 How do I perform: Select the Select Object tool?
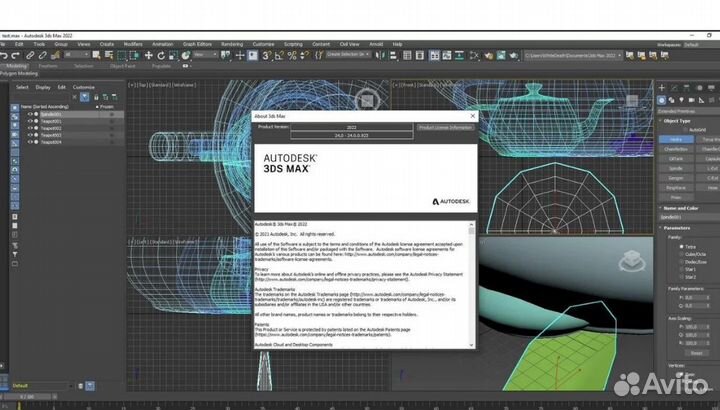point(96,56)
